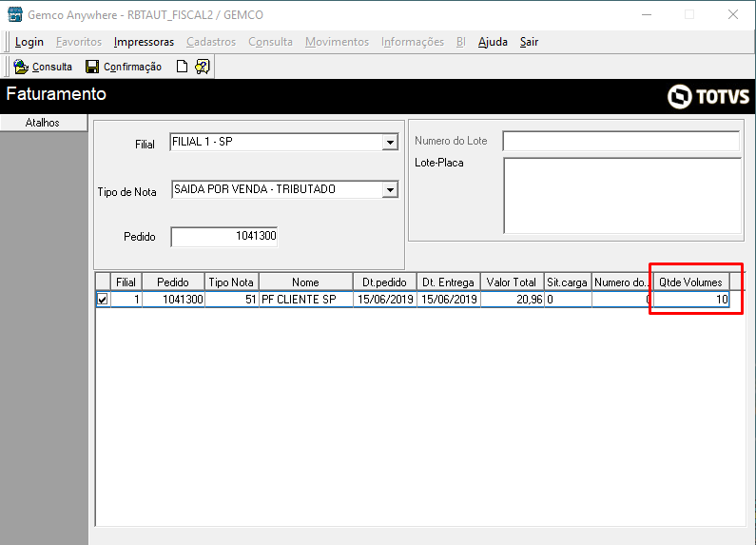Open the BI menu
The width and height of the screenshot is (756, 545).
[461, 42]
